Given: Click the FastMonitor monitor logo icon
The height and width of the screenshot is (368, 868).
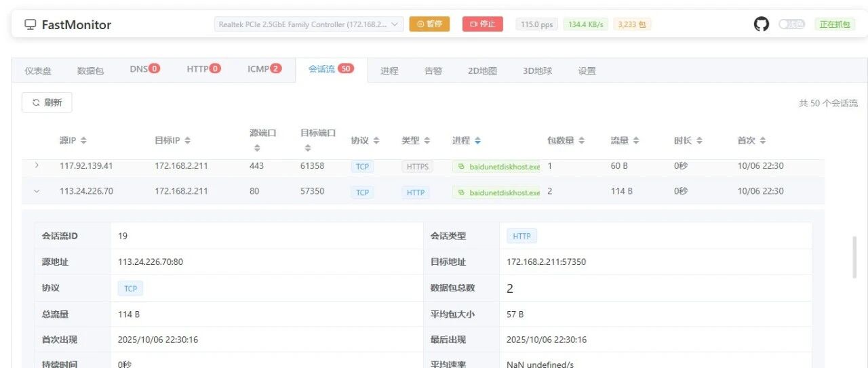Looking at the screenshot, I should 31,24.
